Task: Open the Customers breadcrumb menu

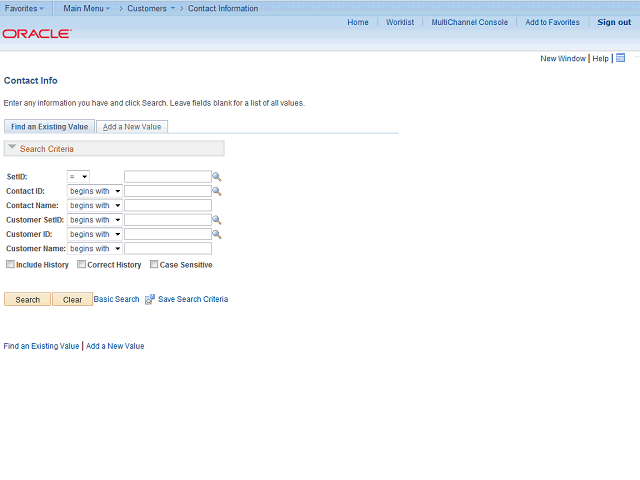Action: [x=151, y=8]
